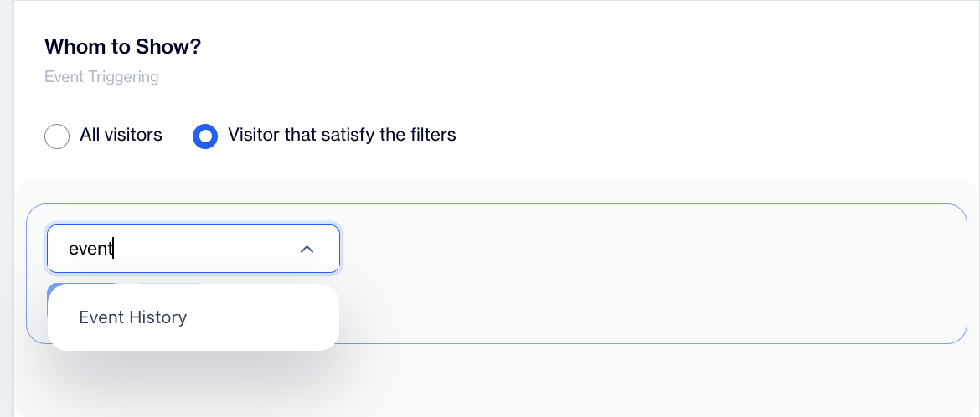Pick Event History from the dropdown list
Screen dimensions: 980x417
tap(133, 317)
